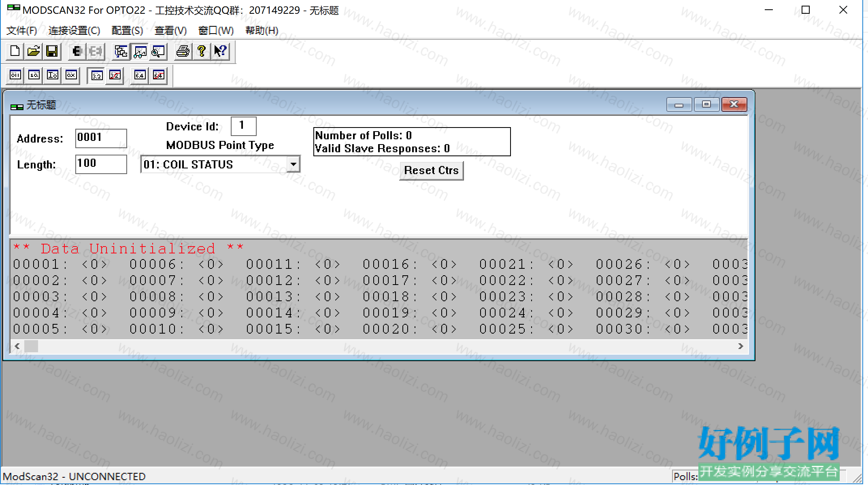Click the horizontal scrollbar left arrow

17,346
